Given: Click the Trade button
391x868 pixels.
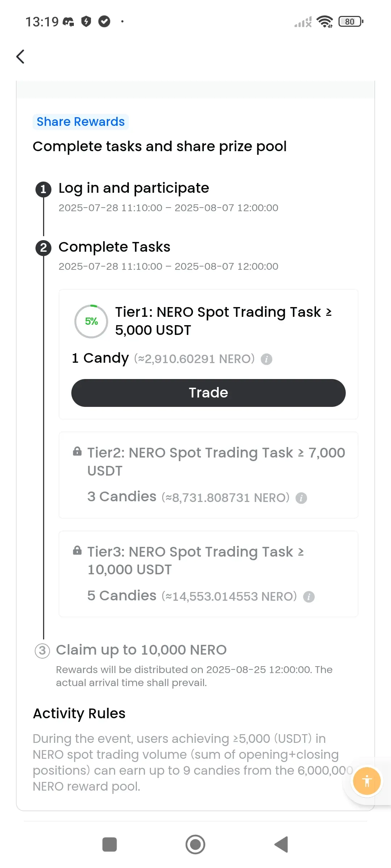Looking at the screenshot, I should pyautogui.click(x=209, y=393).
